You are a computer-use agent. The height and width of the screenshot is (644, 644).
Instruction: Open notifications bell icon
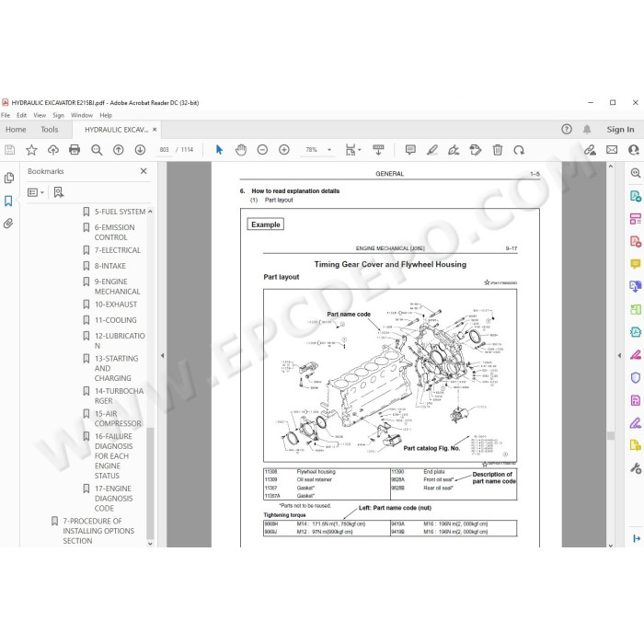(587, 130)
